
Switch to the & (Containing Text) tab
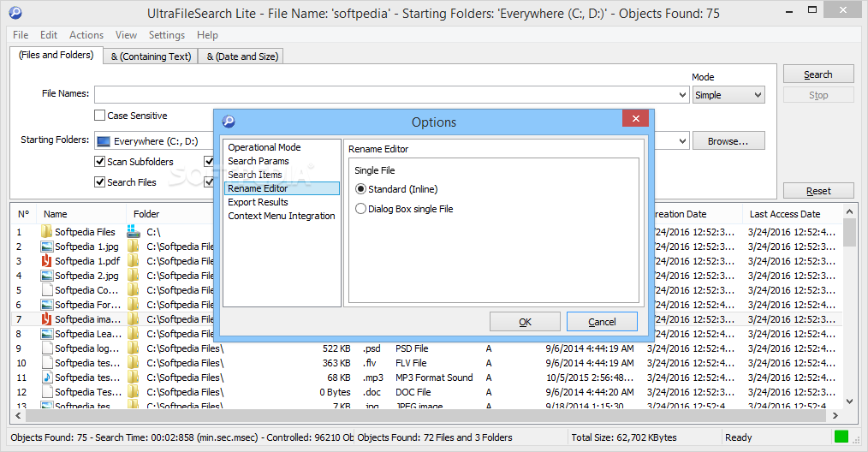151,56
